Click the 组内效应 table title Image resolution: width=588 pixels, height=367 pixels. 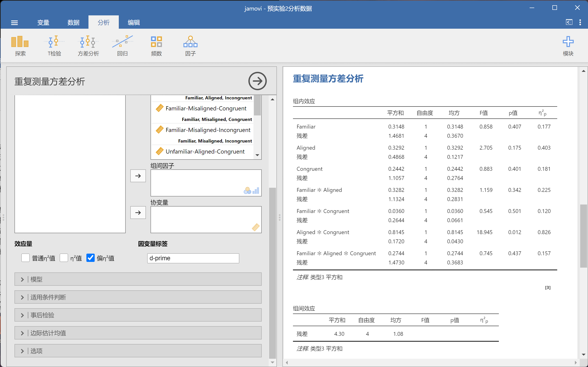(x=304, y=101)
